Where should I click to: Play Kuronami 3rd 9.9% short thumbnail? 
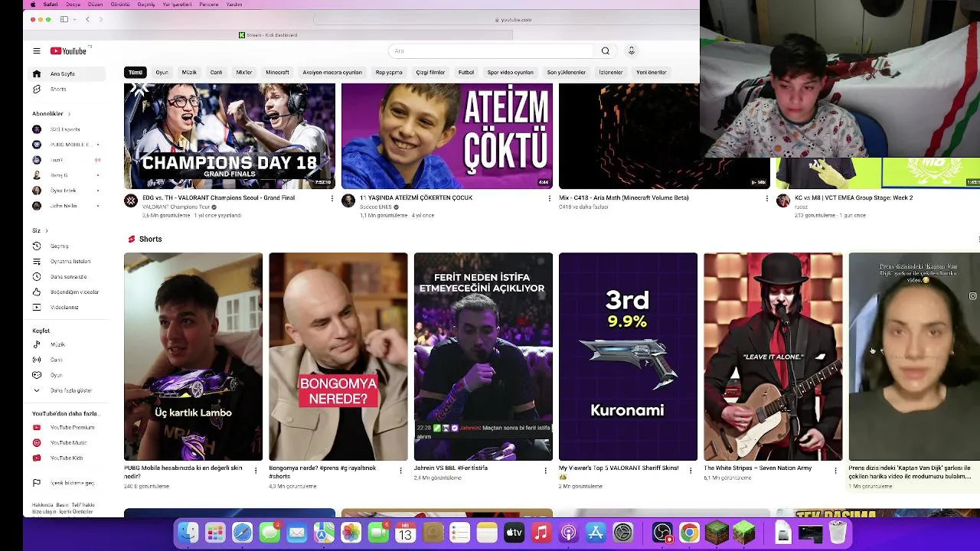(628, 357)
